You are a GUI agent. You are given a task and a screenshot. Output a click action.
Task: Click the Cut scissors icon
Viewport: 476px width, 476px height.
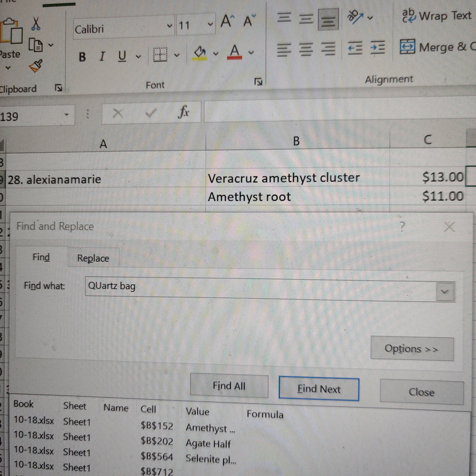click(36, 23)
